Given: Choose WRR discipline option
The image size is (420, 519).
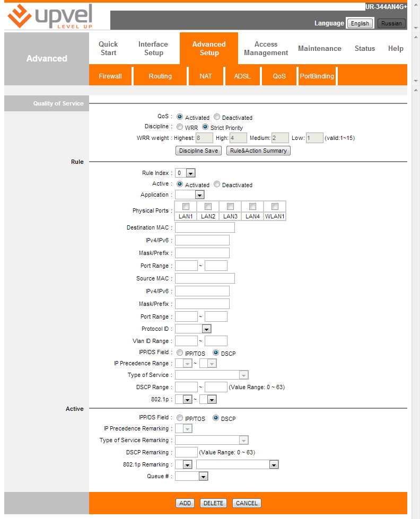Looking at the screenshot, I should click(x=180, y=127).
